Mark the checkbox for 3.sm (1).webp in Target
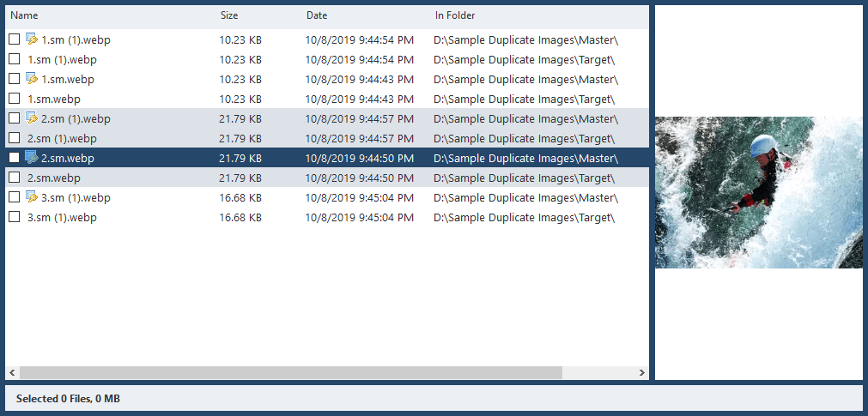This screenshot has width=868, height=416. click(15, 217)
